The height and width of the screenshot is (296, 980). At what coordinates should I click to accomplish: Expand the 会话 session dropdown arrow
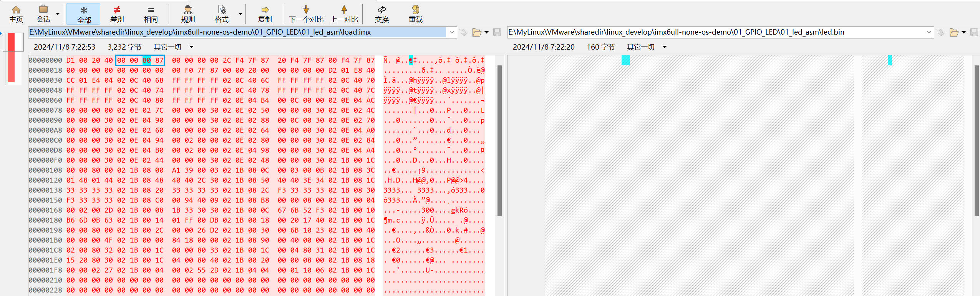coord(58,14)
